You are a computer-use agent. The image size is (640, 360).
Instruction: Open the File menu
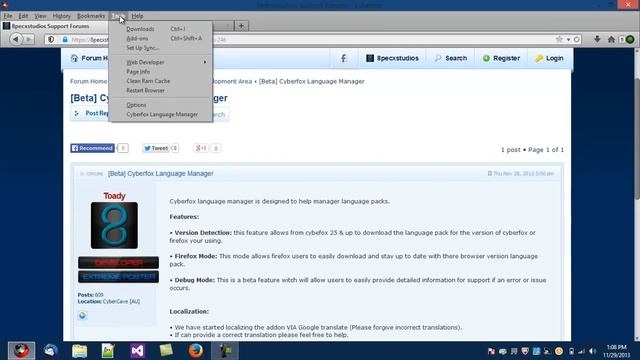coord(8,16)
